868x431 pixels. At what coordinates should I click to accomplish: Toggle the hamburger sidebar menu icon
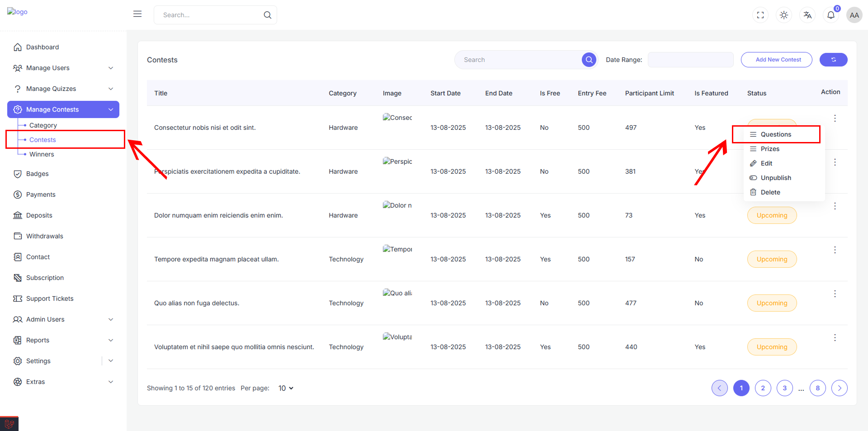tap(137, 14)
